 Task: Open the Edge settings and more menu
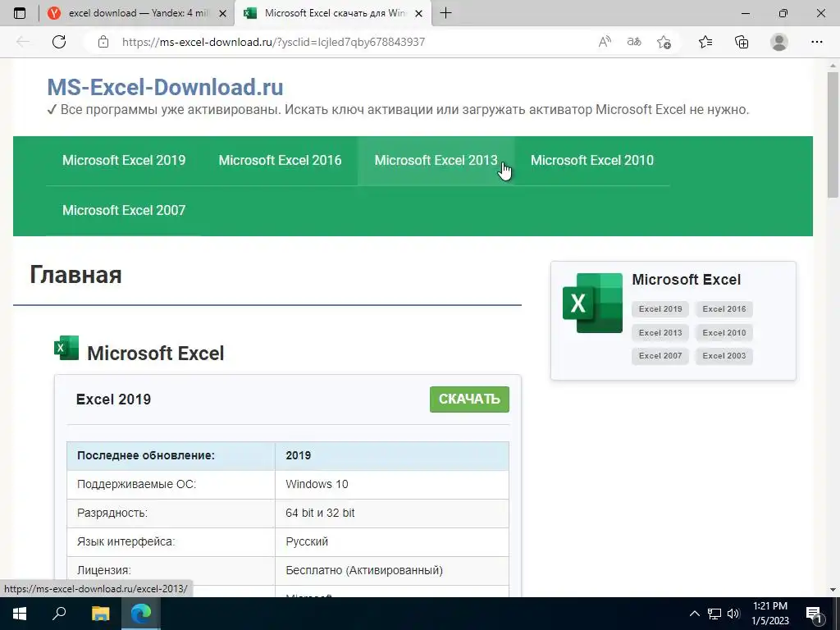816,42
